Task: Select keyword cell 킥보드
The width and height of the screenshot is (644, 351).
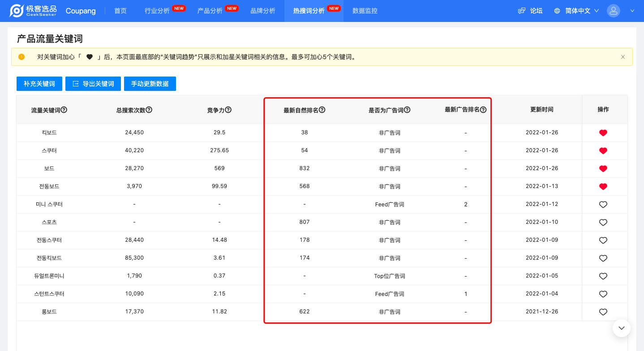Action: pyautogui.click(x=49, y=133)
